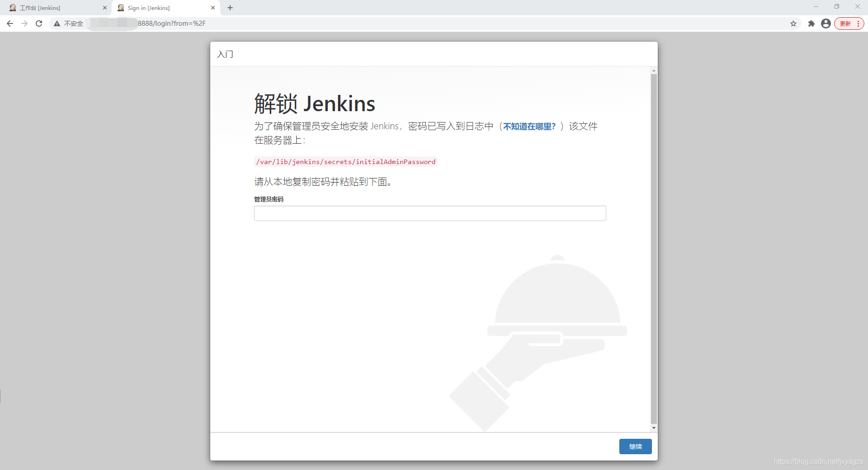The image size is (868, 470).
Task: Switch to the 工作台 [Jenkins] tab
Action: pyautogui.click(x=57, y=8)
